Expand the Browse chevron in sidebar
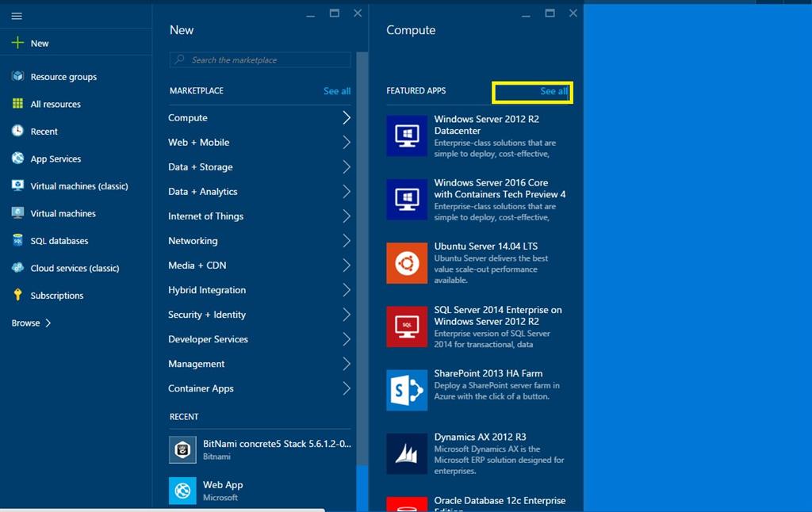Image resolution: width=812 pixels, height=512 pixels. pos(48,323)
